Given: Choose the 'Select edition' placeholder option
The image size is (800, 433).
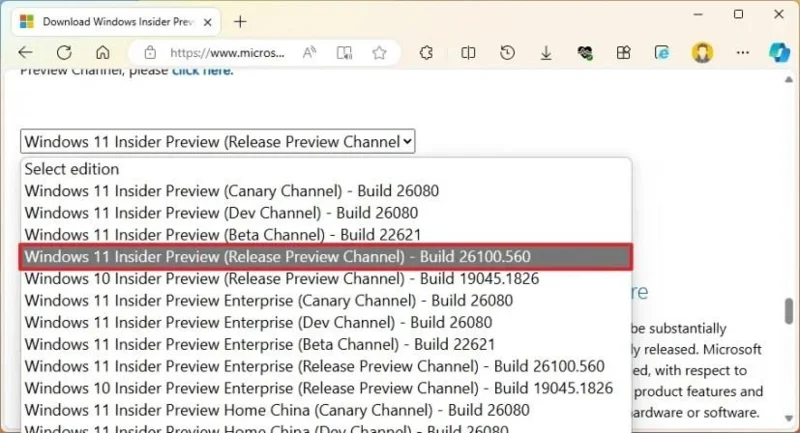Looking at the screenshot, I should [x=326, y=169].
